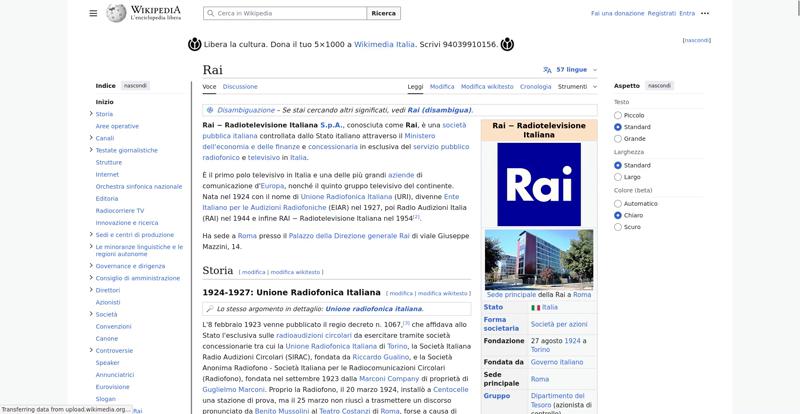Select Automatico color mode
This screenshot has width=800, height=414.
[x=618, y=204]
